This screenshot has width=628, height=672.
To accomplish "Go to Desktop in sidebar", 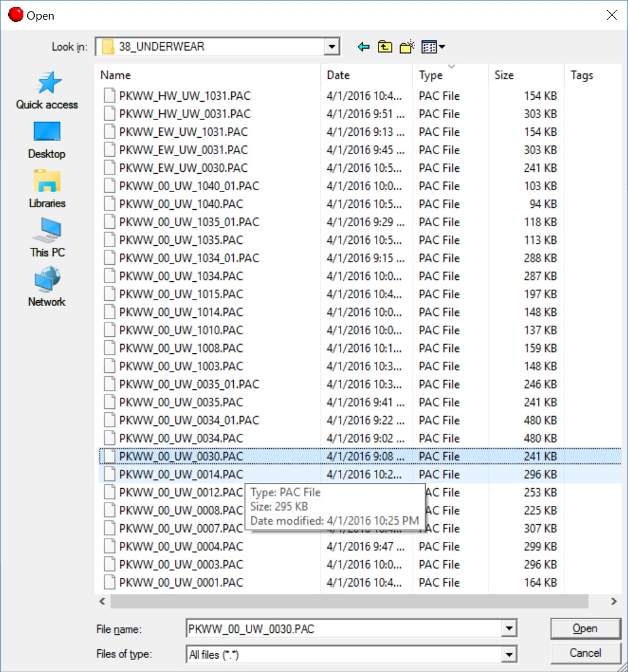I will (47, 140).
